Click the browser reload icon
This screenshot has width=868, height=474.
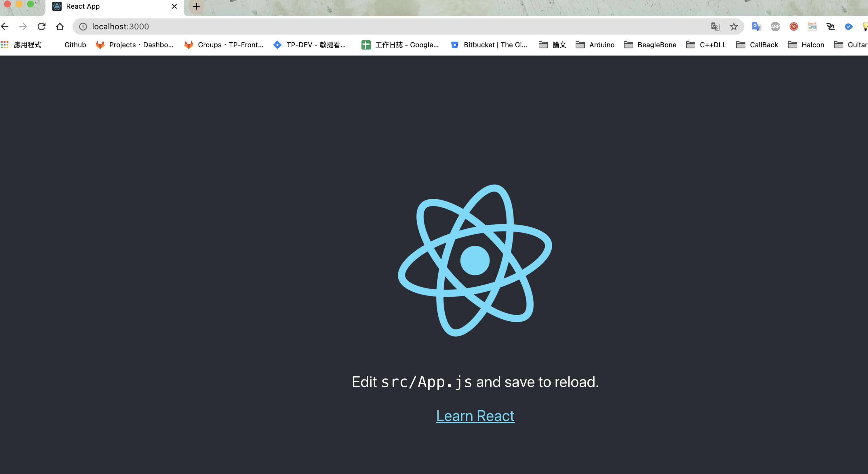[x=41, y=26]
